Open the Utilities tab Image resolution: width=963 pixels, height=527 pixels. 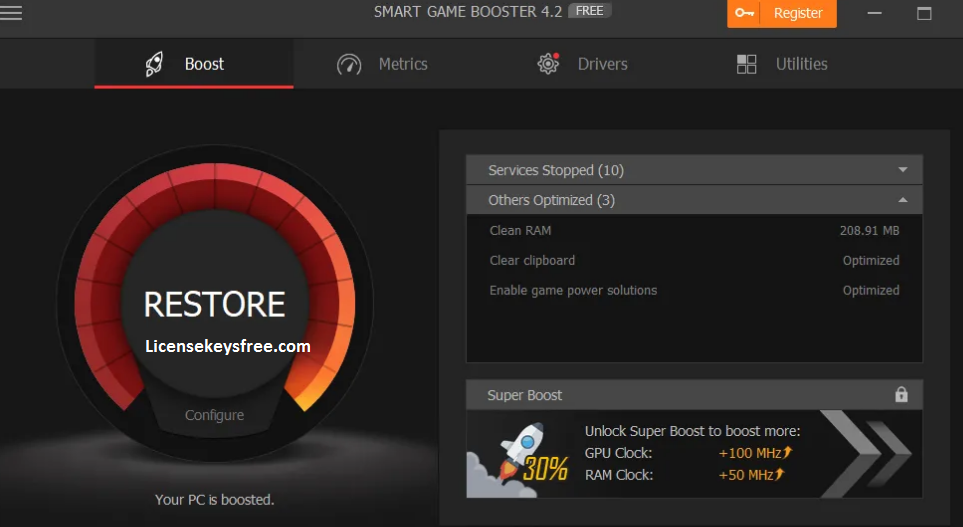(782, 64)
